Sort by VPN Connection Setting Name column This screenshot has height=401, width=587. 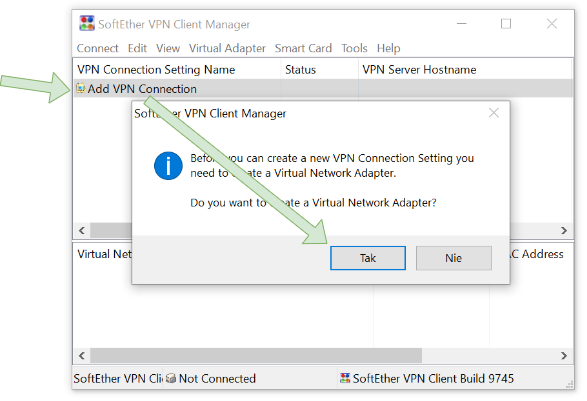177,70
